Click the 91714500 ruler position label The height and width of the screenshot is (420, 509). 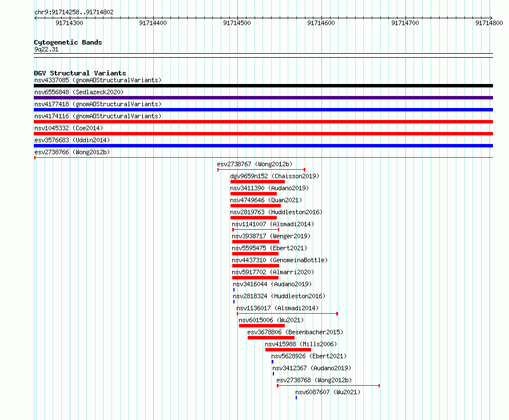(237, 23)
